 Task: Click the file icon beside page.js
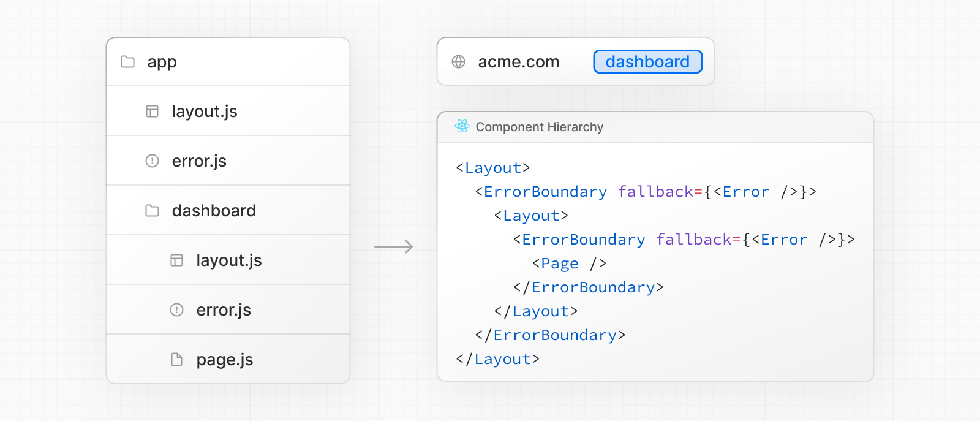click(x=176, y=360)
